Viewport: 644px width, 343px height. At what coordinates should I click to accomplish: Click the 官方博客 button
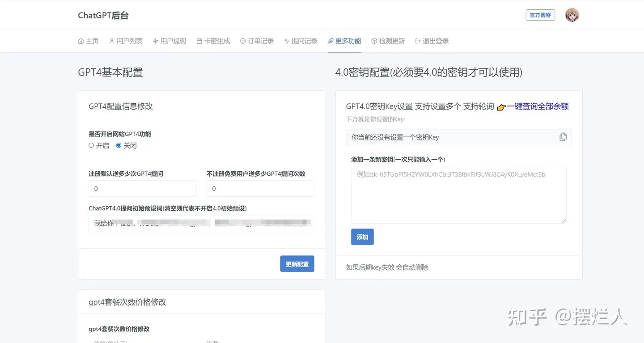coord(540,15)
